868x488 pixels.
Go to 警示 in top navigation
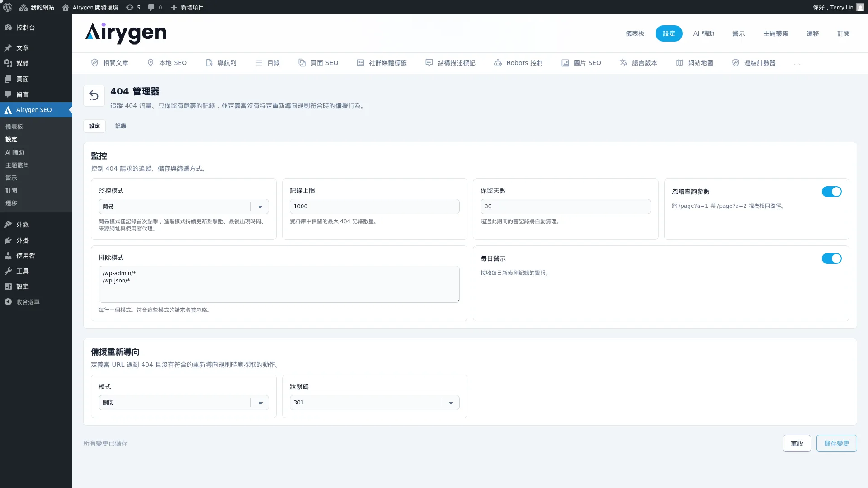coord(739,33)
